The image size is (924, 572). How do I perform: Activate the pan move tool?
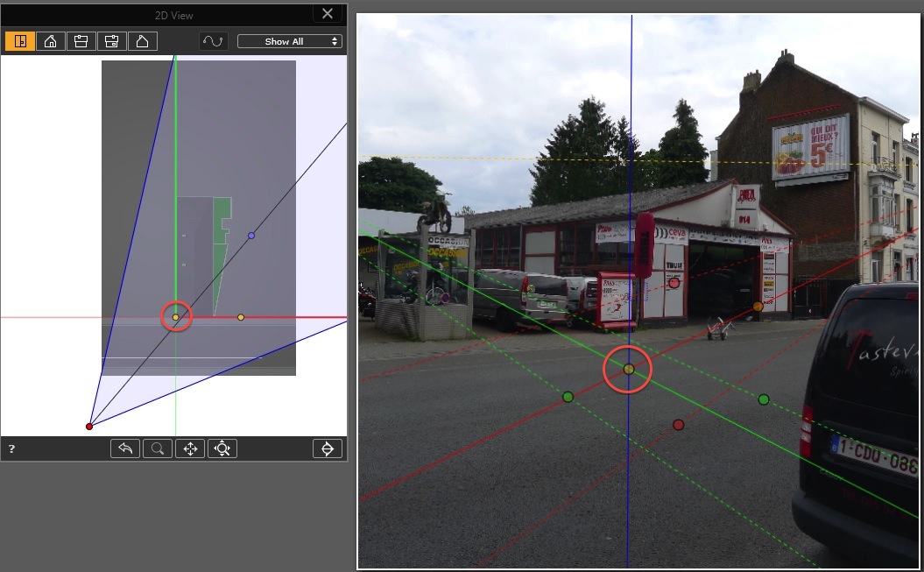[x=189, y=448]
